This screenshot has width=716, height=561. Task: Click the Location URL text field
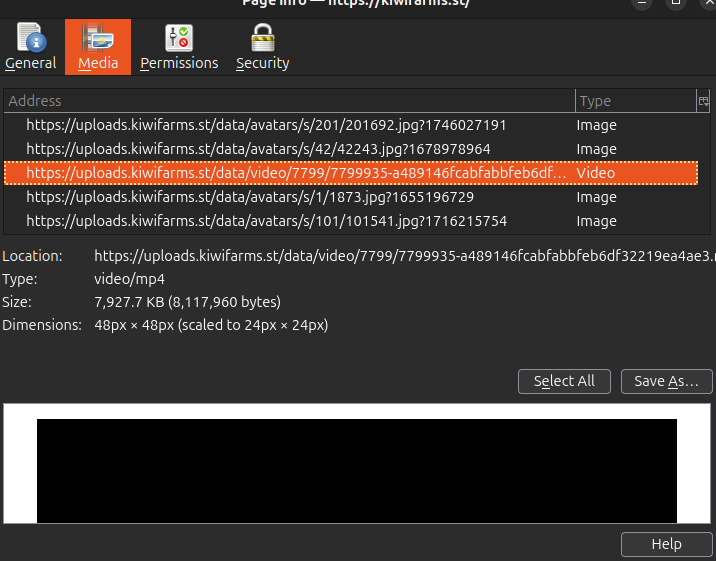[x=402, y=256]
